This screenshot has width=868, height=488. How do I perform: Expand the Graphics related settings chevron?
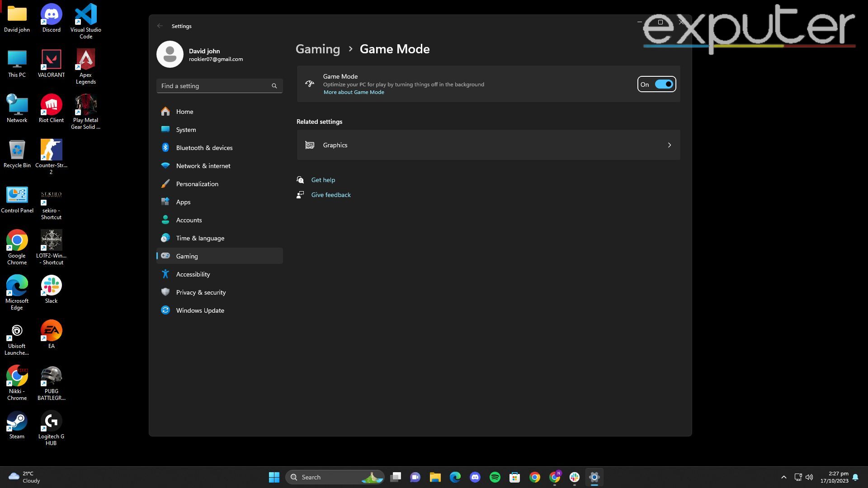click(x=669, y=145)
